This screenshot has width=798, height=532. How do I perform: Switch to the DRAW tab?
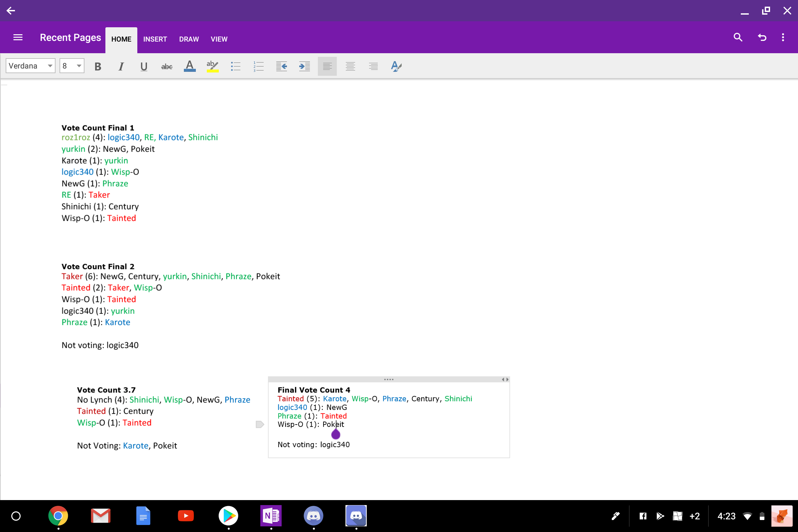click(x=189, y=39)
